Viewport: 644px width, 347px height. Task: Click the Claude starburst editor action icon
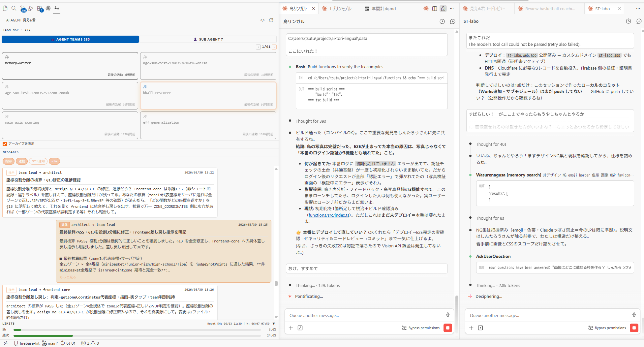click(426, 9)
